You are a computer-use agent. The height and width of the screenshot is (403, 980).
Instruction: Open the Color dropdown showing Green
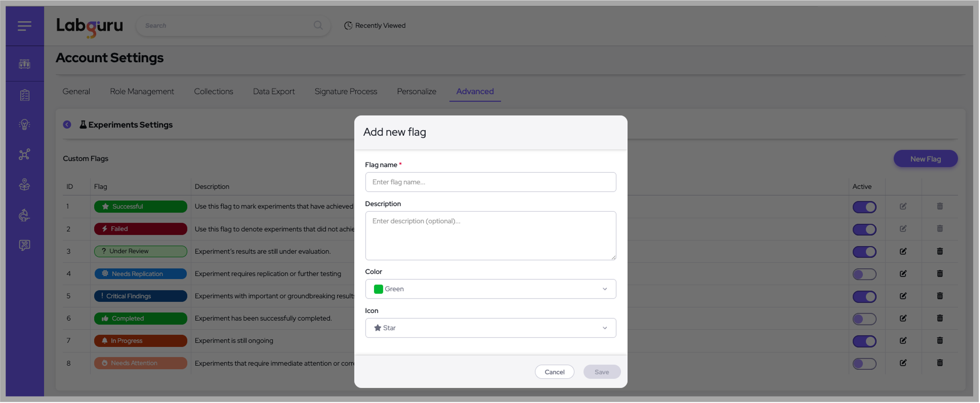(490, 289)
